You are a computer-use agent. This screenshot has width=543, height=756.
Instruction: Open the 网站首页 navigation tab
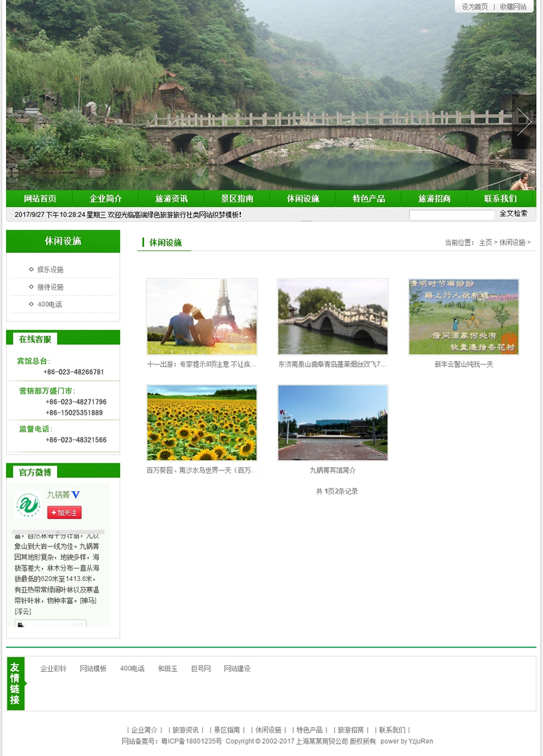(x=40, y=199)
